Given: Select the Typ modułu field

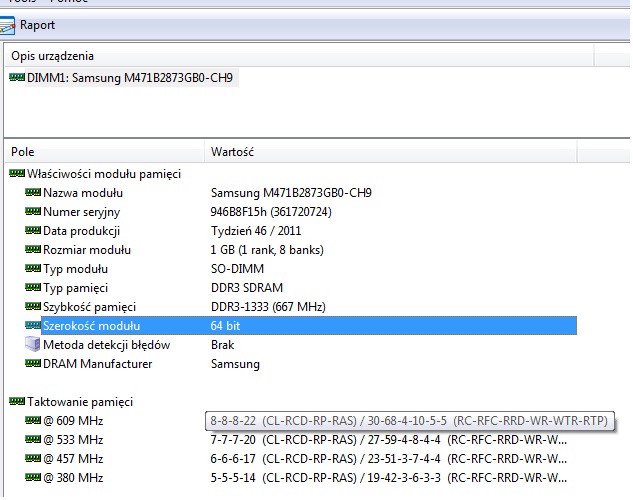Looking at the screenshot, I should click(x=75, y=269).
